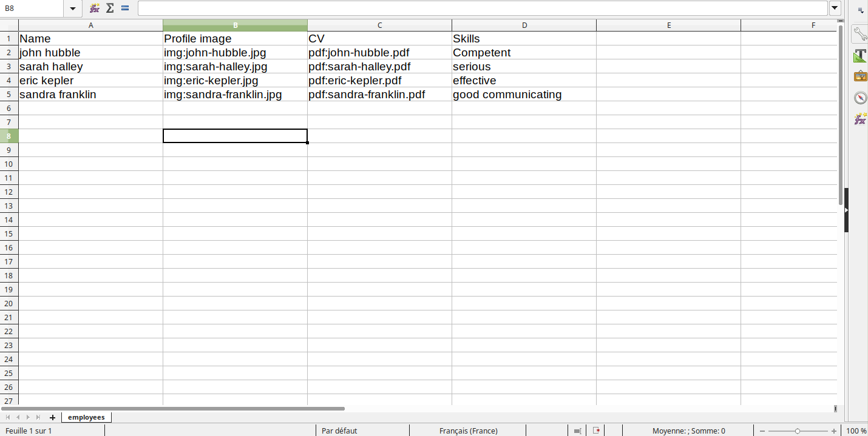Collapse the sidebar using the edge handle
The height and width of the screenshot is (436, 868).
[x=846, y=210]
